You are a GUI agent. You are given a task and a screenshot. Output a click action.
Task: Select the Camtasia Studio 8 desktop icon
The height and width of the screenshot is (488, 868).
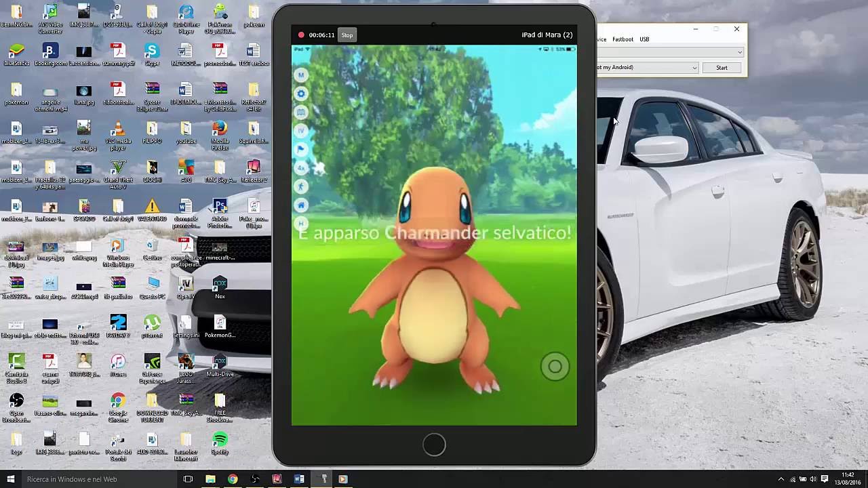pyautogui.click(x=16, y=369)
